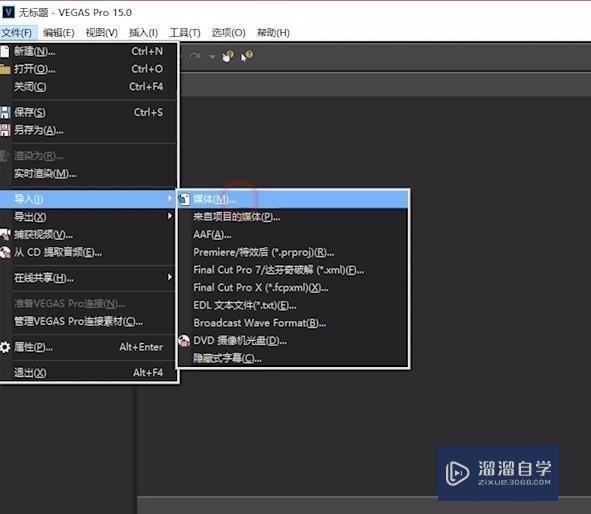The height and width of the screenshot is (514, 591).
Task: Select Final Cut Pro X (*.fcpxml) import
Action: 293,288
